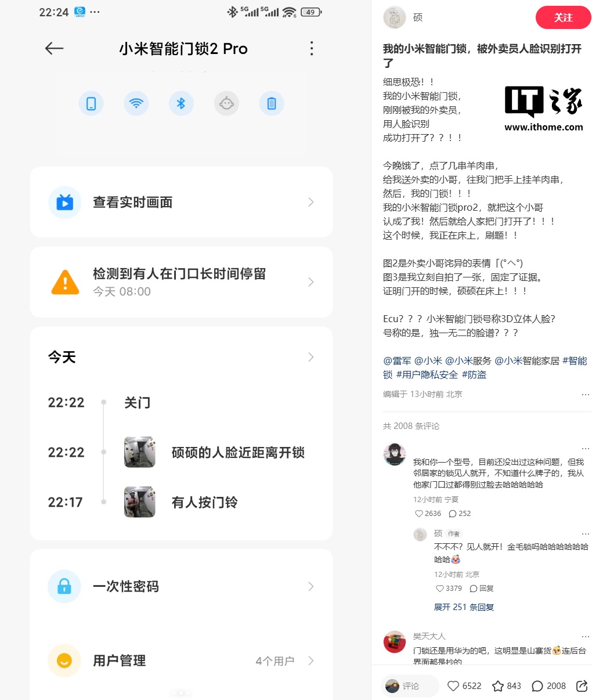Open details of the loitering detection alert
This screenshot has height=700, width=592.
coord(311,282)
